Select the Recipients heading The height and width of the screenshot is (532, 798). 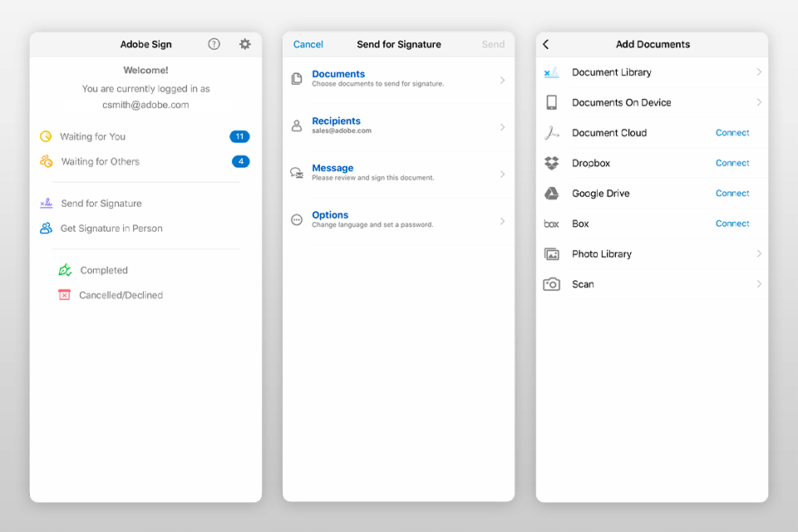pyautogui.click(x=336, y=121)
